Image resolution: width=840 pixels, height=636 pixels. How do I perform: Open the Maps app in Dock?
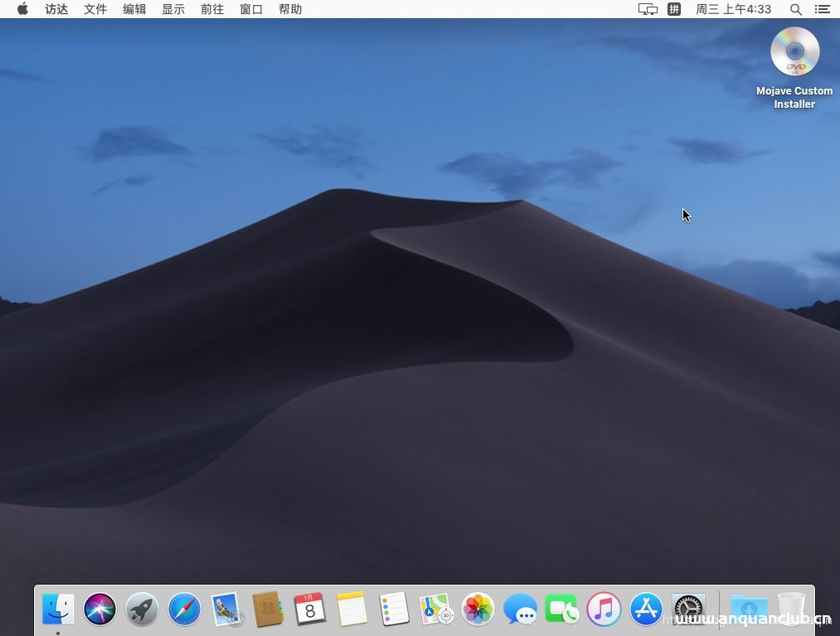coord(436,609)
